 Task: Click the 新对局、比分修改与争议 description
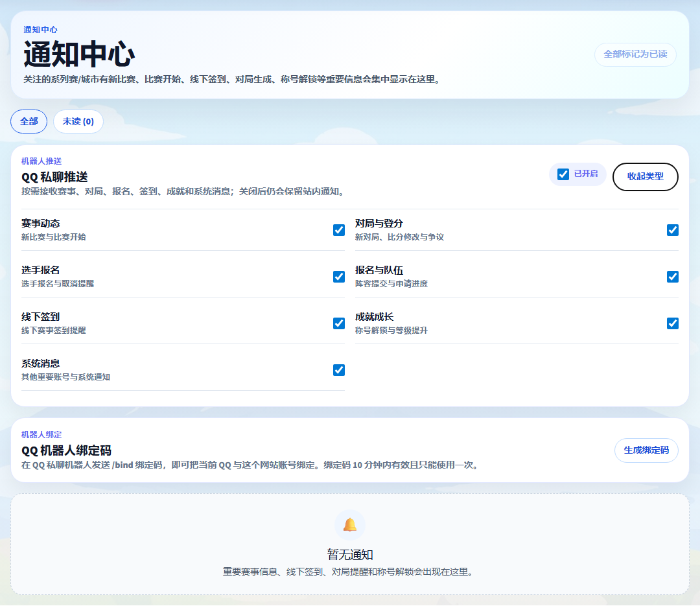(x=399, y=237)
